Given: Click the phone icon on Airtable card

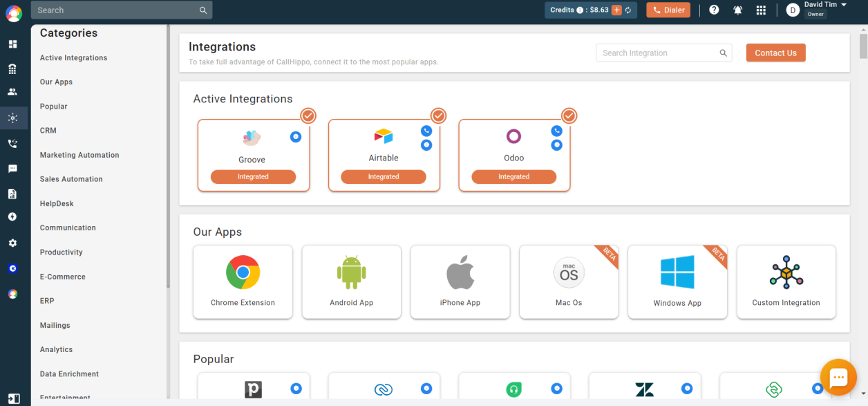Looking at the screenshot, I should click(x=426, y=131).
